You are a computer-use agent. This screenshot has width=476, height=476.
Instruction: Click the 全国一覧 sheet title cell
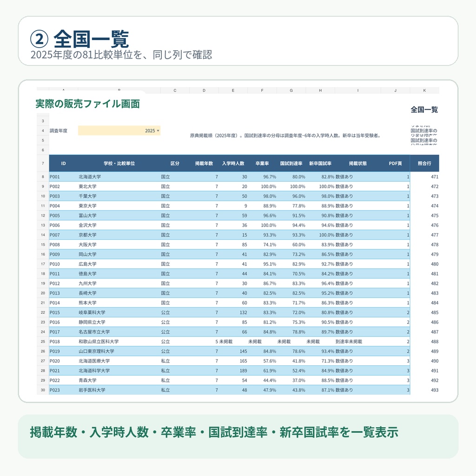point(424,110)
